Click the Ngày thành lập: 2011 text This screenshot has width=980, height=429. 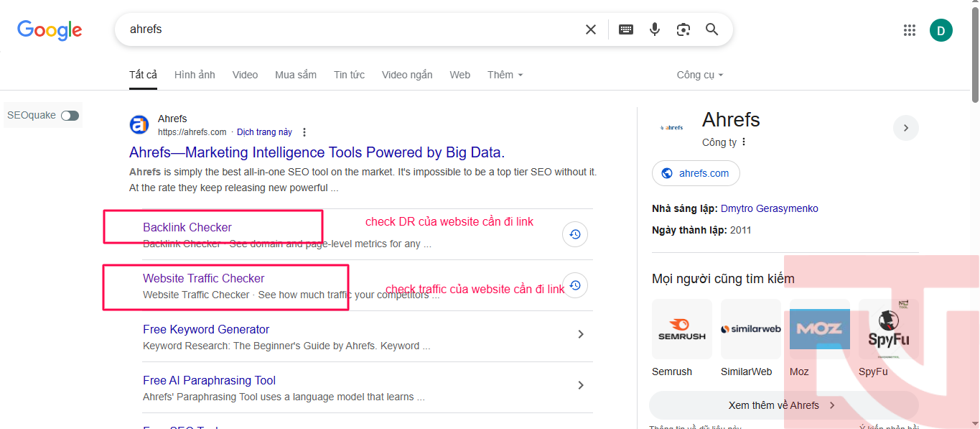[x=701, y=230]
